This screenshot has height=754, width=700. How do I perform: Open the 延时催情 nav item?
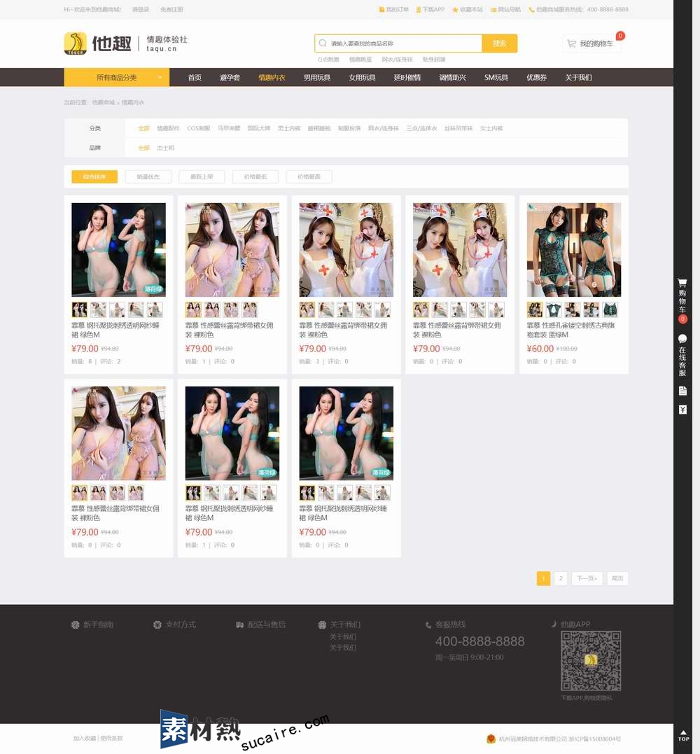407,78
